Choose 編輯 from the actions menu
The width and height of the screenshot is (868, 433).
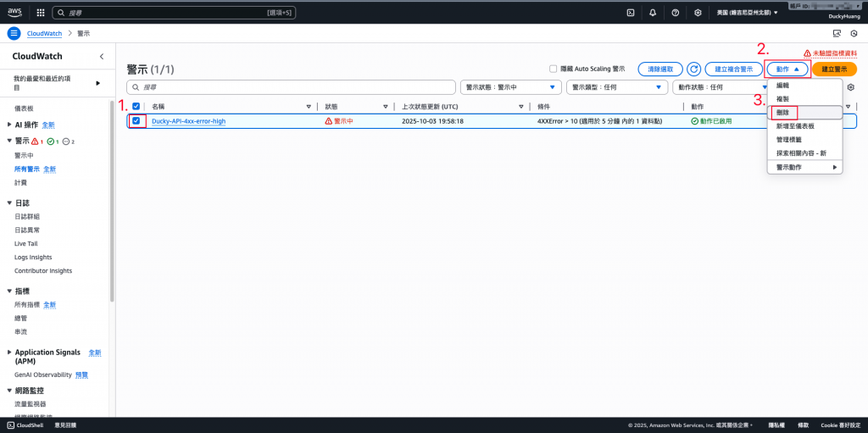[805, 86]
